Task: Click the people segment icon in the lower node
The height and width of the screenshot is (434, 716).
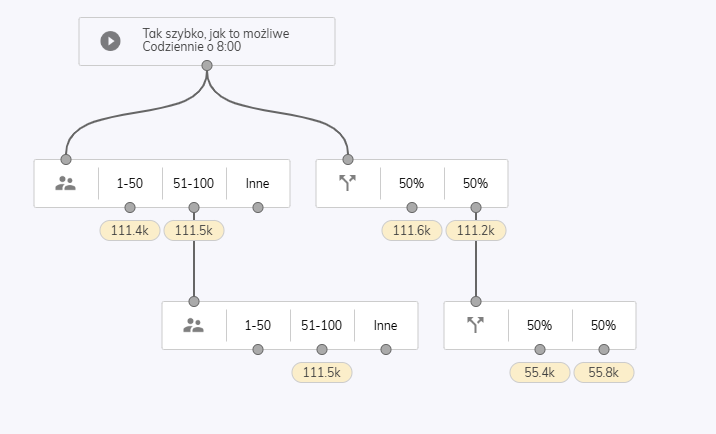Action: click(194, 325)
